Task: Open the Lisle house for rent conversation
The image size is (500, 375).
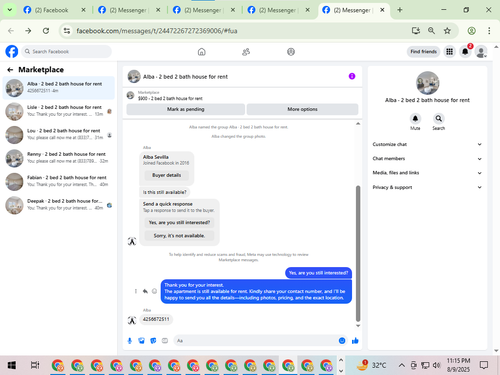Action: tap(59, 111)
